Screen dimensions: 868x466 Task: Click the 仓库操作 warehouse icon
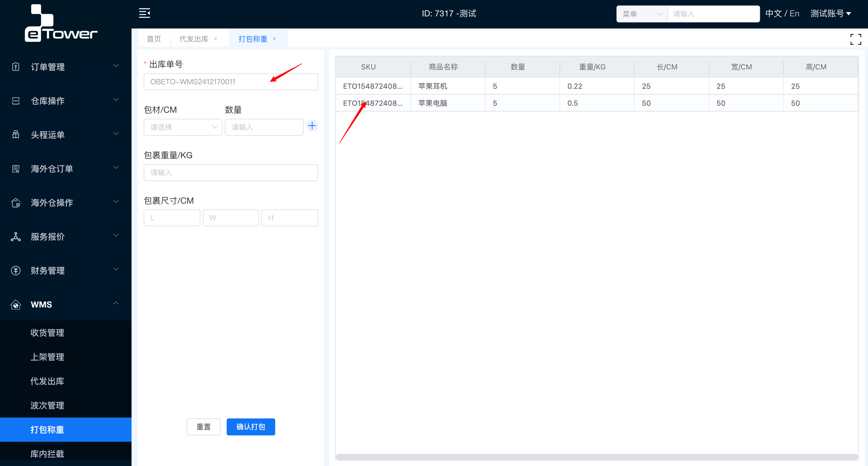[15, 101]
